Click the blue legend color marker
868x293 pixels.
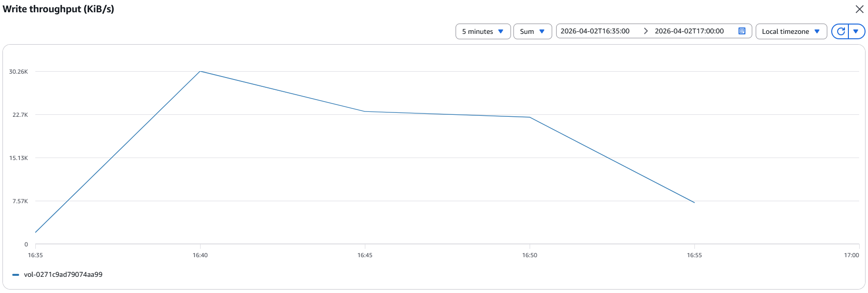[x=16, y=275]
